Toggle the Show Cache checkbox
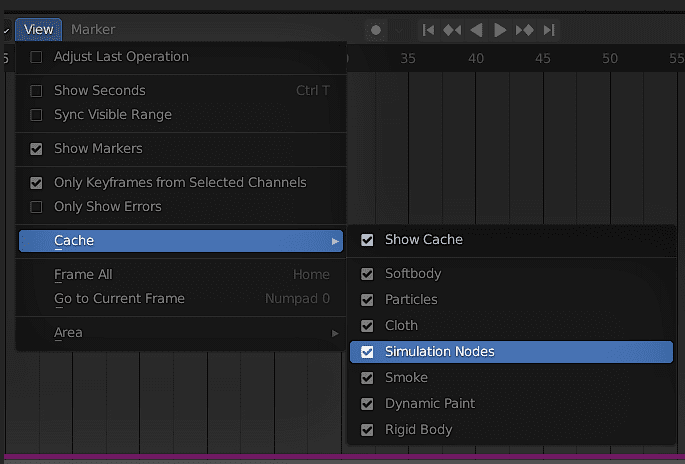This screenshot has width=685, height=464. point(367,240)
